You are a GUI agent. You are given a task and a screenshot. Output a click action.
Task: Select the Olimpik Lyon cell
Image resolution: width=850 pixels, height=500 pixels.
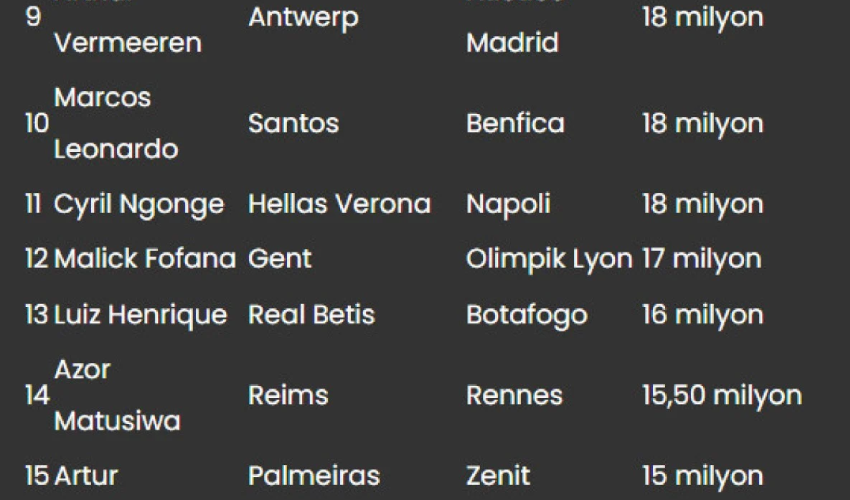pyautogui.click(x=548, y=259)
